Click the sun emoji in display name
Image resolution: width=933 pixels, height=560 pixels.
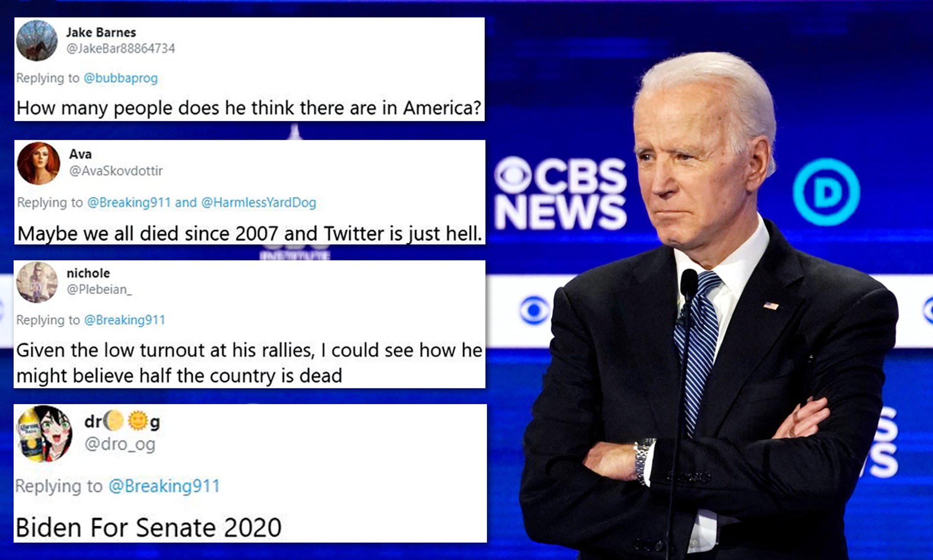click(x=138, y=421)
